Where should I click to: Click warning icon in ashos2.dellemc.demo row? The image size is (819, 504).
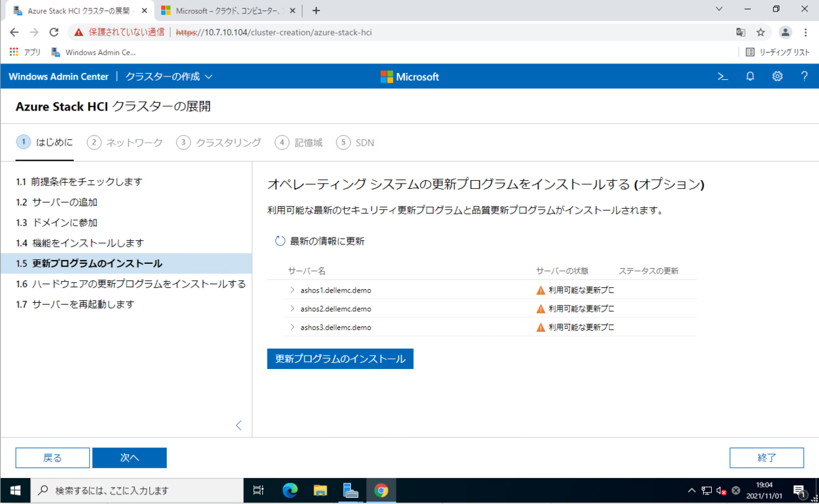[541, 308]
